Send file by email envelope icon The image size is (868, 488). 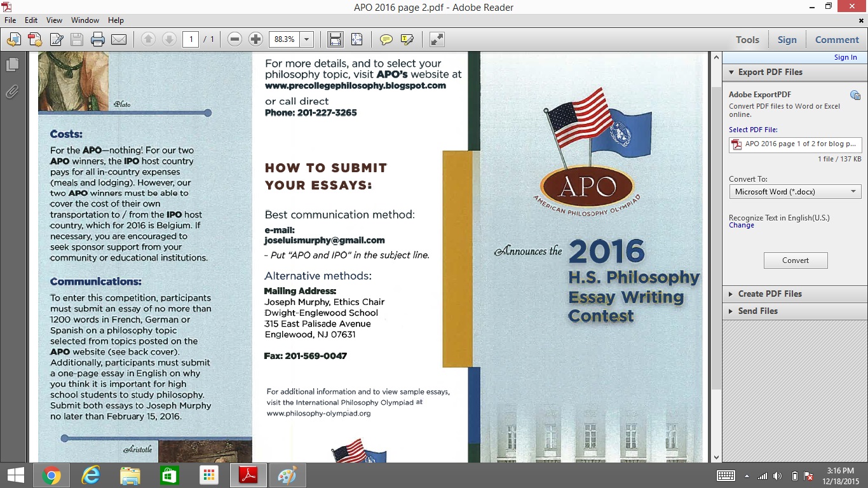coord(119,39)
